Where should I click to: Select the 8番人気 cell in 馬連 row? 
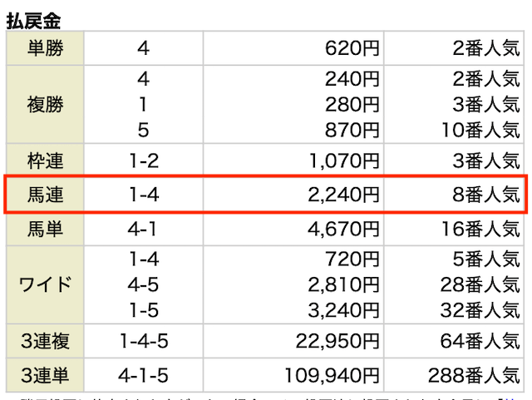(x=454, y=195)
